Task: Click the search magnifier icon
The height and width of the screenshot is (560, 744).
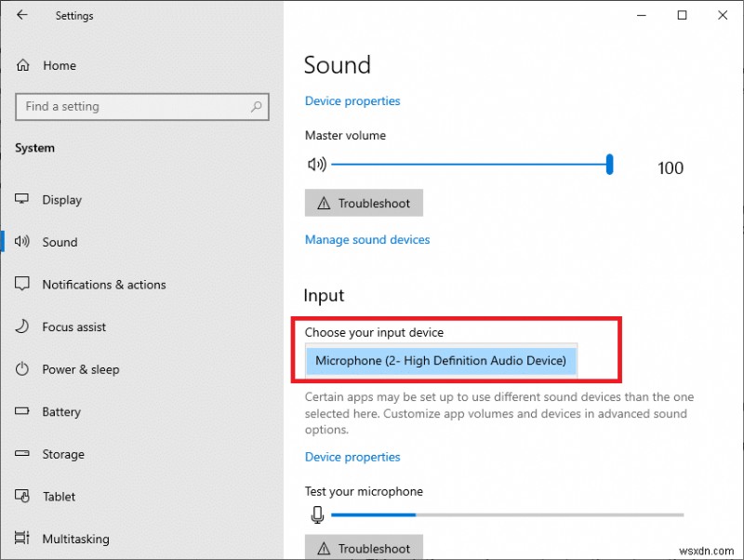Action: (x=257, y=107)
